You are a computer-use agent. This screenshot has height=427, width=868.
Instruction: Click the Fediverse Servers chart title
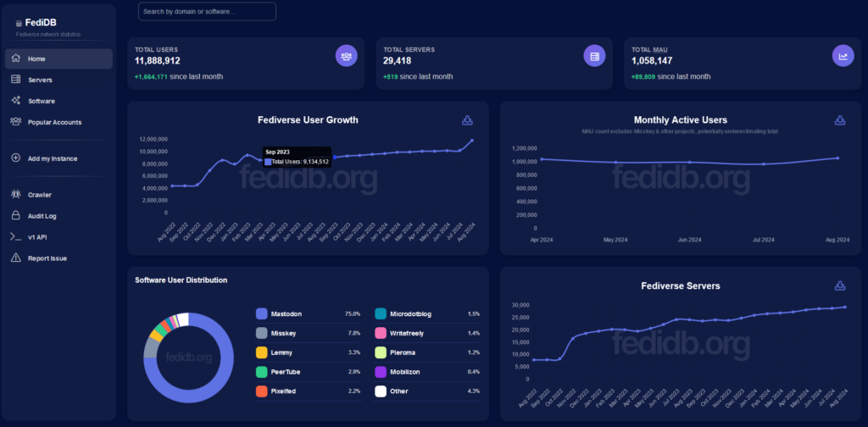pyautogui.click(x=681, y=286)
